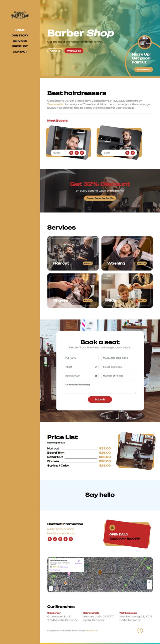Image resolution: width=160 pixels, height=644 pixels.
Task: Click the hello@barber.beauty email link
Action: [61, 533]
